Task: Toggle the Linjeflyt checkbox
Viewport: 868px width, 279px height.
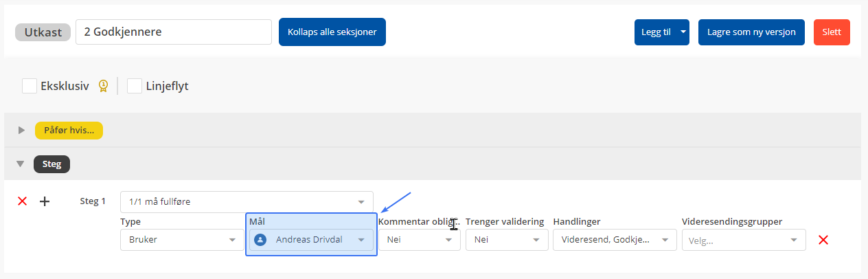Action: pyautogui.click(x=135, y=86)
